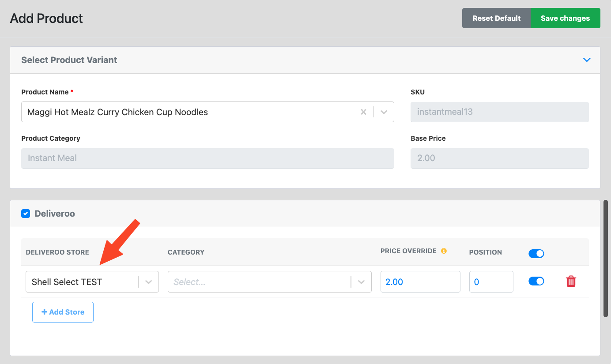Click the Deliveroo section heading
This screenshot has width=611, height=364.
pos(55,214)
